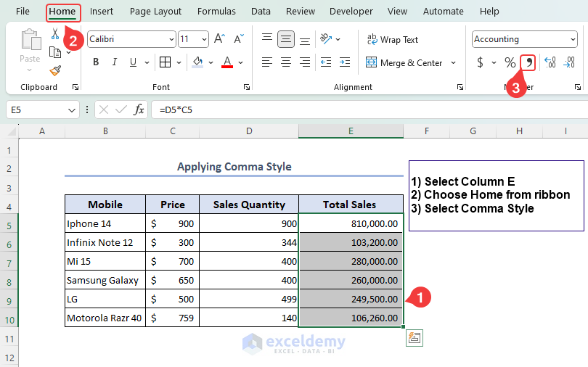Open the font size dropdown

[x=204, y=39]
